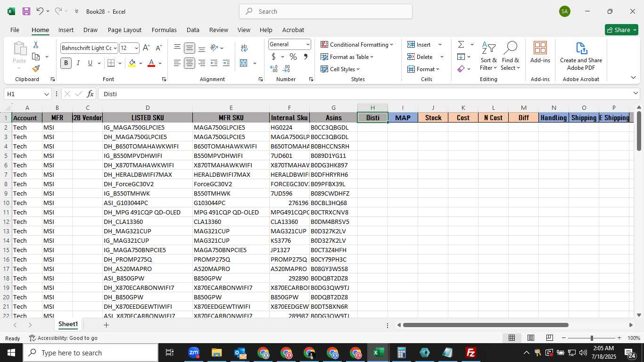
Task: Switch to Page Layout view icon
Action: (531, 338)
